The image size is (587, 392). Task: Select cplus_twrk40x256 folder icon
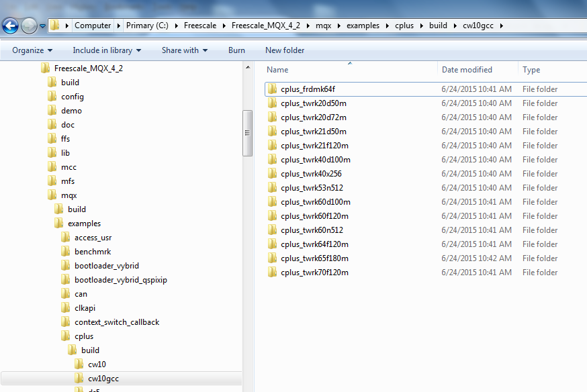(272, 174)
